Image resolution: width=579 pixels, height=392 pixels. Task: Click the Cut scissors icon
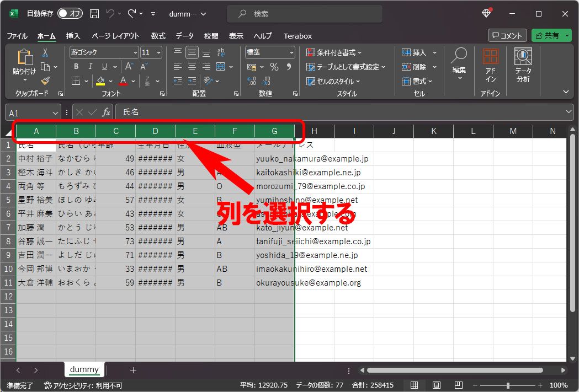(x=45, y=52)
